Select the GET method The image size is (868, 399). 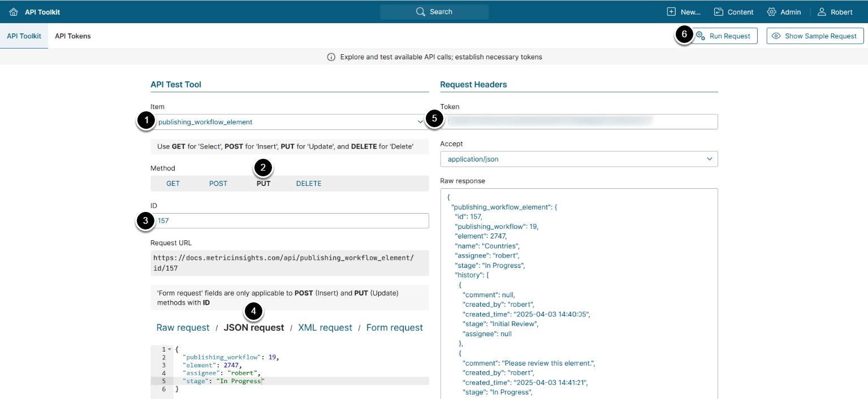[x=173, y=184]
